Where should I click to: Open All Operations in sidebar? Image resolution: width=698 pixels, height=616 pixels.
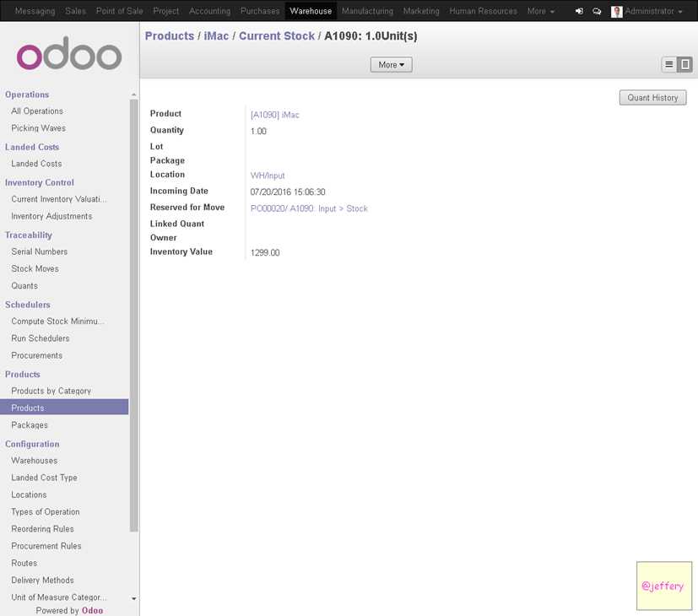pyautogui.click(x=37, y=111)
